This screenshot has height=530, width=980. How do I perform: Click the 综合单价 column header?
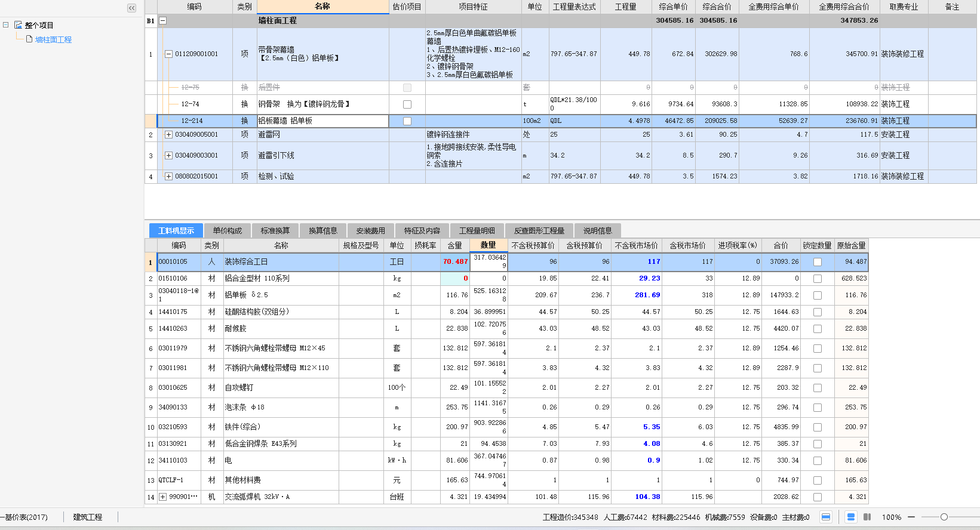click(x=674, y=7)
